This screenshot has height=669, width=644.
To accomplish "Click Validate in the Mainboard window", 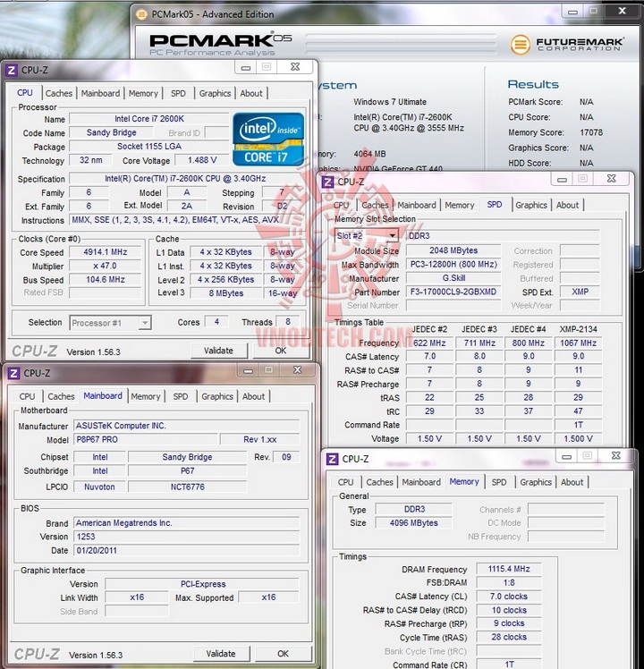I will (x=221, y=654).
